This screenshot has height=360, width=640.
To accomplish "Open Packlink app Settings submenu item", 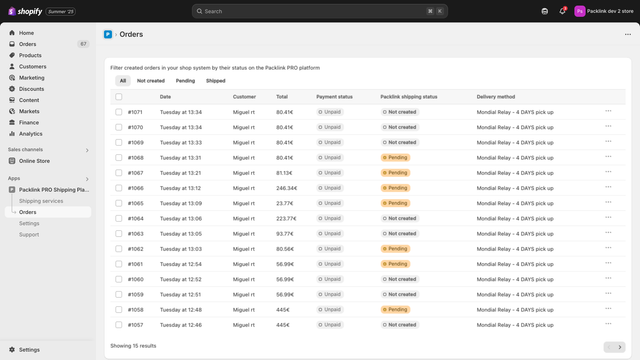I will click(29, 223).
